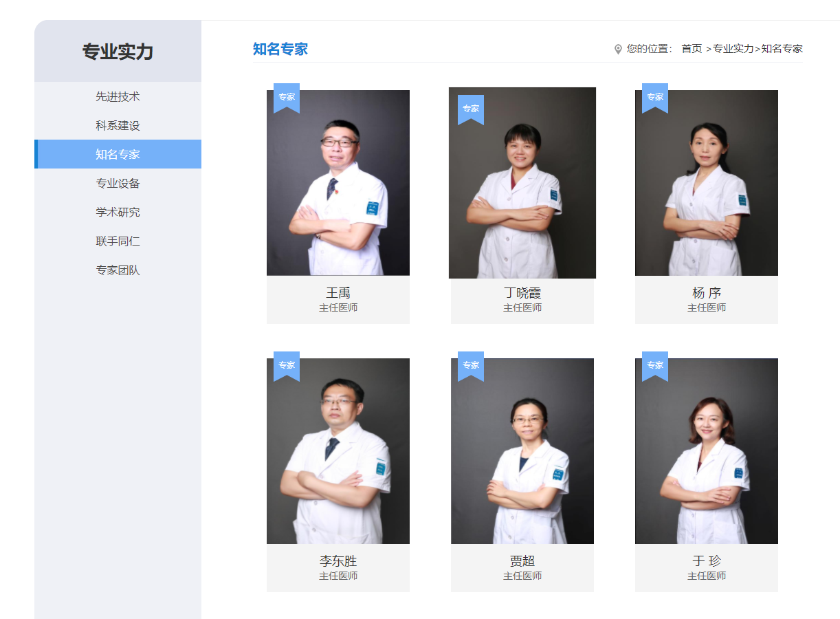Image resolution: width=840 pixels, height=619 pixels.
Task: Click the portrait photo above the name 贾超
Action: click(x=522, y=451)
